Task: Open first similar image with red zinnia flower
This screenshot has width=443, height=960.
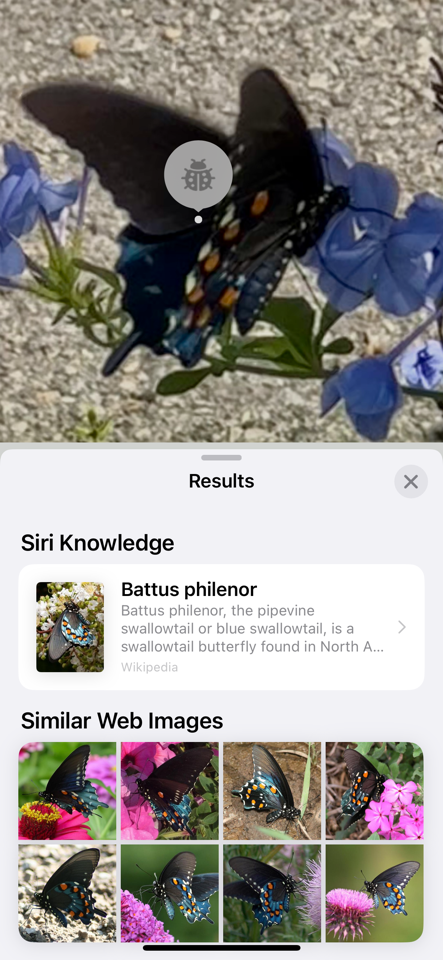Action: coord(67,790)
